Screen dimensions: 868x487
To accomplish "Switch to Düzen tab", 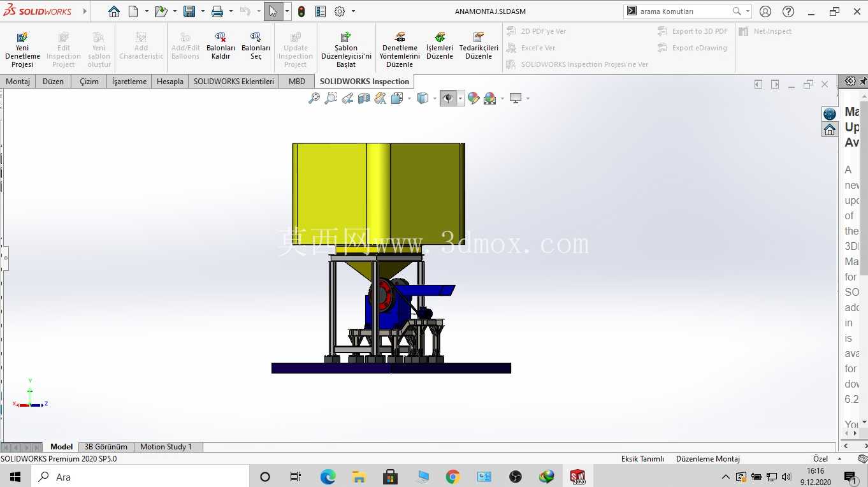I will click(53, 82).
